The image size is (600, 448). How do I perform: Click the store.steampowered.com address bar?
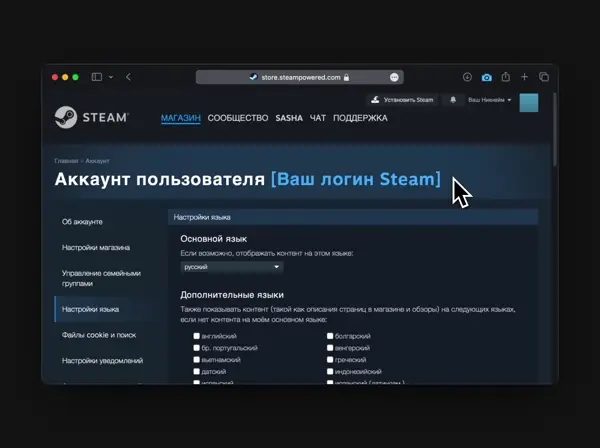coord(300,77)
